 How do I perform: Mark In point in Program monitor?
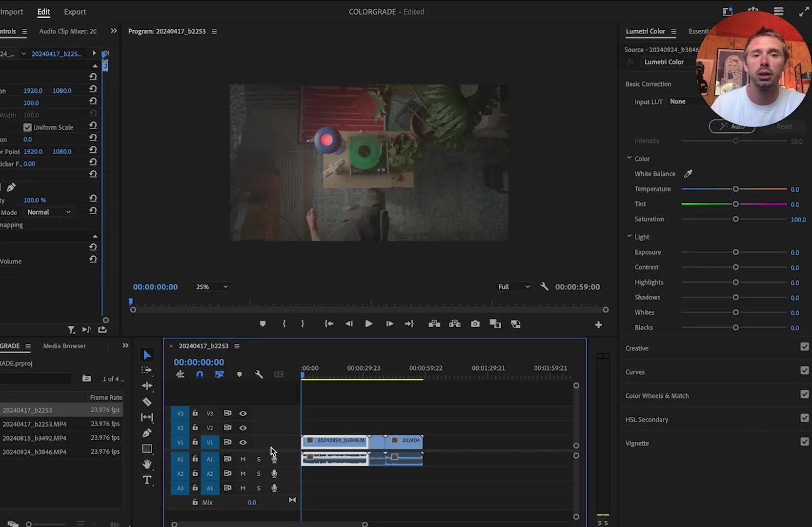pos(284,324)
